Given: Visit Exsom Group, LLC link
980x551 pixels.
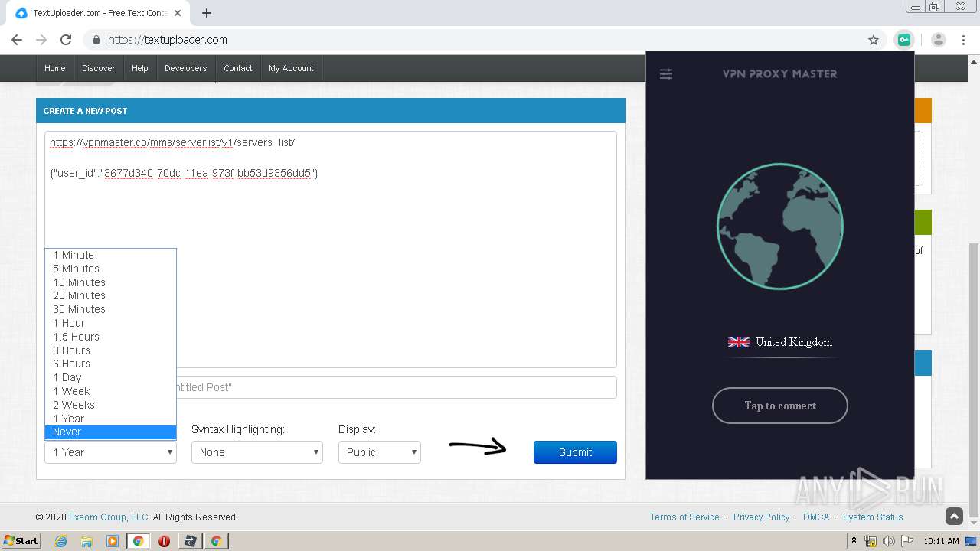Looking at the screenshot, I should (x=108, y=517).
